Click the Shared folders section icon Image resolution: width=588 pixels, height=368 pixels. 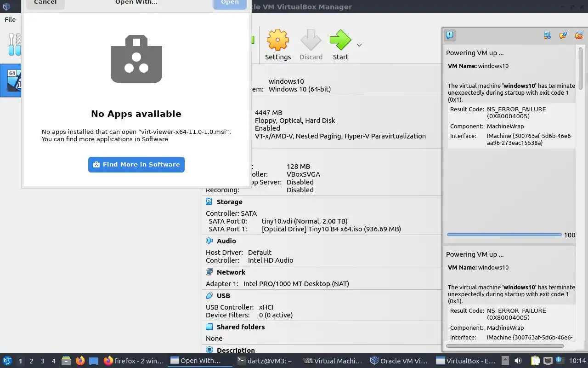point(209,327)
